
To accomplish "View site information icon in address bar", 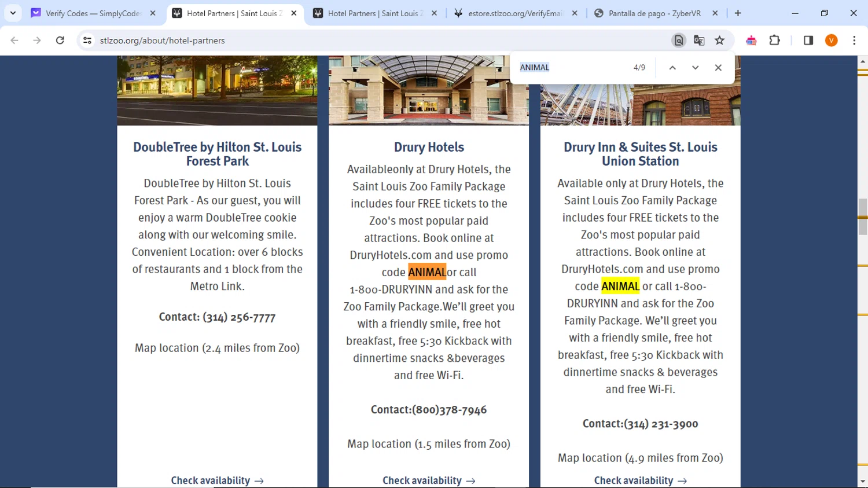I will (x=87, y=41).
